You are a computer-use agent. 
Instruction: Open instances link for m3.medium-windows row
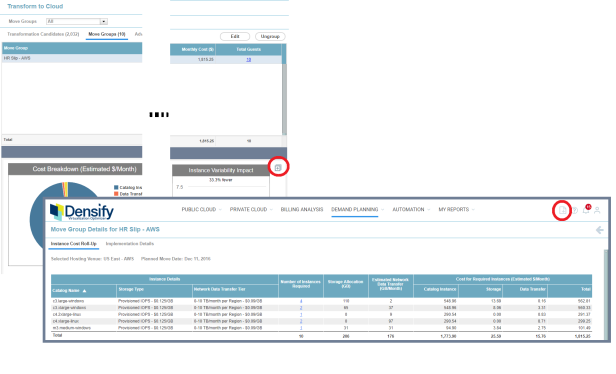coord(301,328)
